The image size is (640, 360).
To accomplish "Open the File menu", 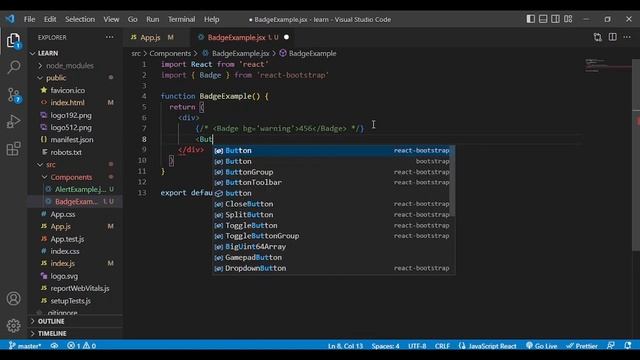I will click(x=29, y=19).
